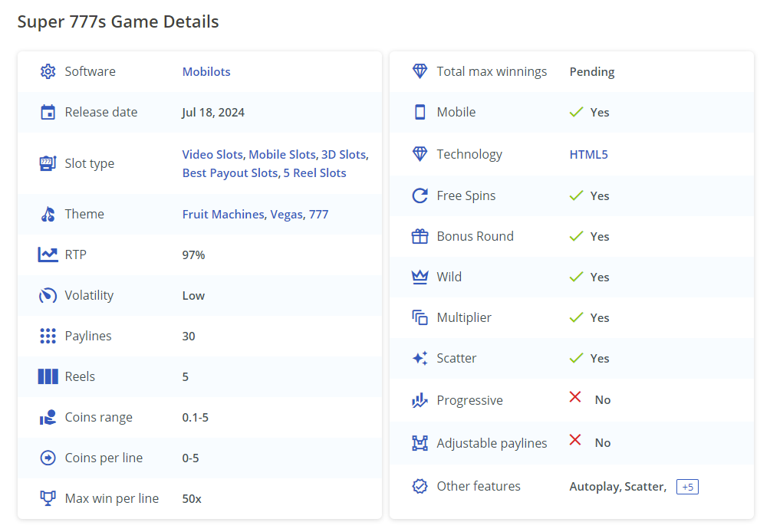Click the Progressive bar chart icon
Viewport: 770px width, 532px height.
[420, 400]
